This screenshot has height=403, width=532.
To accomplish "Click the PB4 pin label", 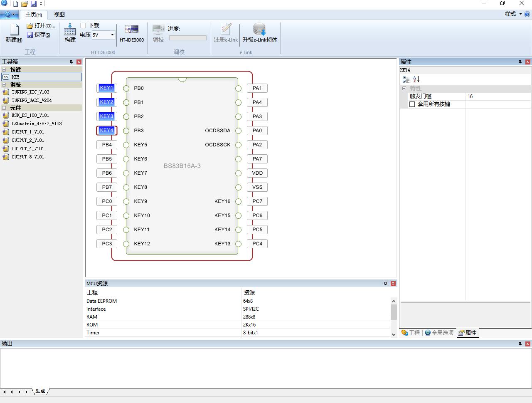I will click(x=107, y=145).
